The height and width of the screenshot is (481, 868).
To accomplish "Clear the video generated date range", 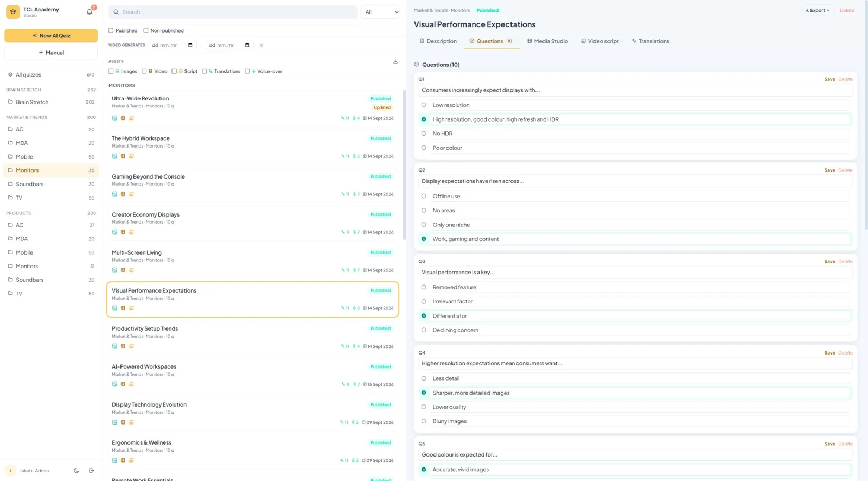I will pos(261,45).
